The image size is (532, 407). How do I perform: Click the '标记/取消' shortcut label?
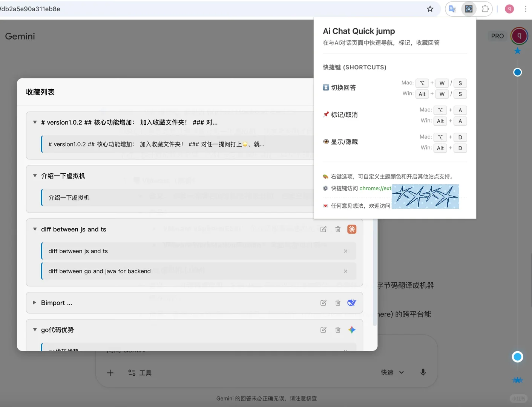coord(344,115)
